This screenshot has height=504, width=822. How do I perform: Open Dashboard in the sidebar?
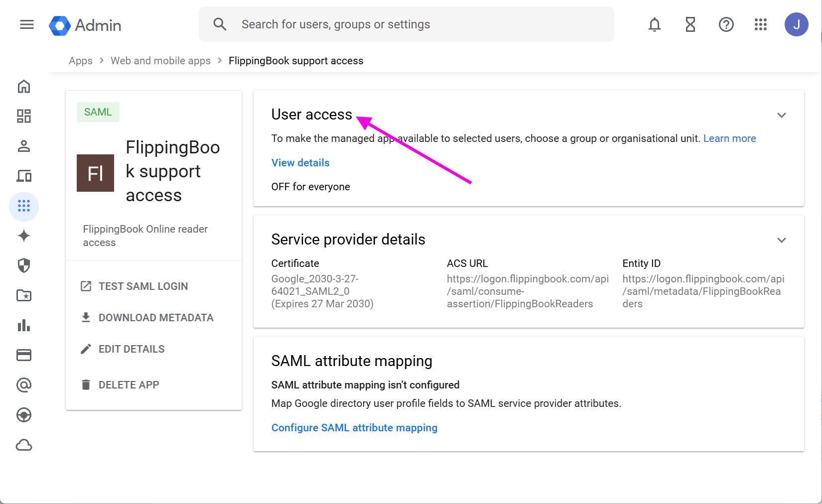[24, 116]
